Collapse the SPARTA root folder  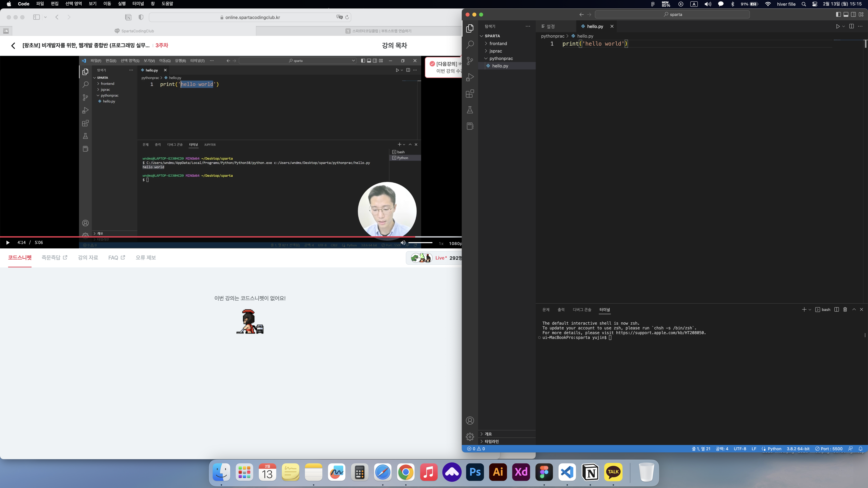coord(507,36)
